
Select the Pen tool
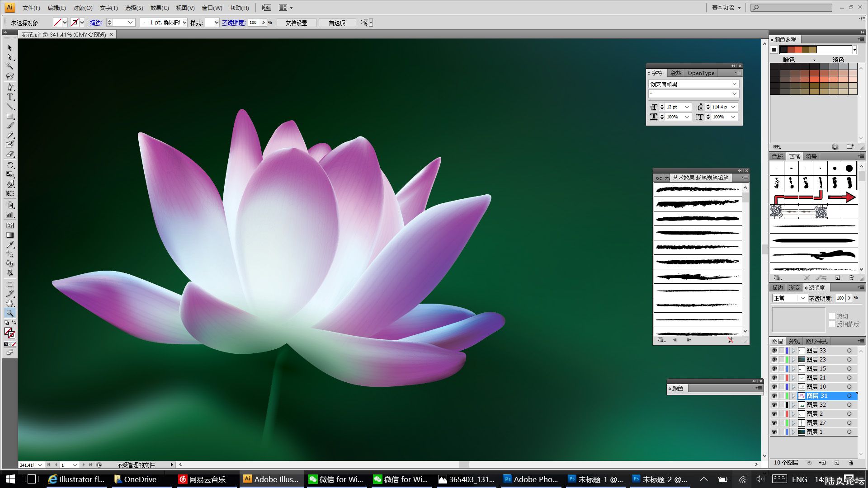pyautogui.click(x=10, y=87)
